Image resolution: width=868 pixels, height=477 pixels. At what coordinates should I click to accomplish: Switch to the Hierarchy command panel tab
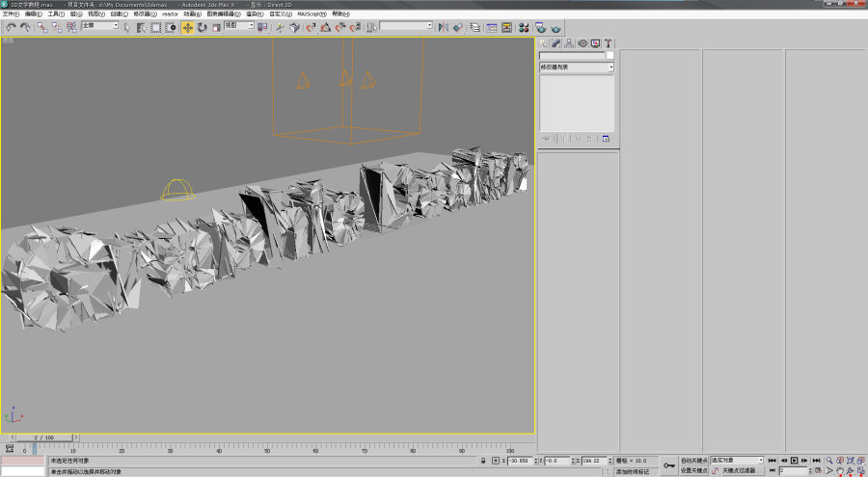point(570,43)
